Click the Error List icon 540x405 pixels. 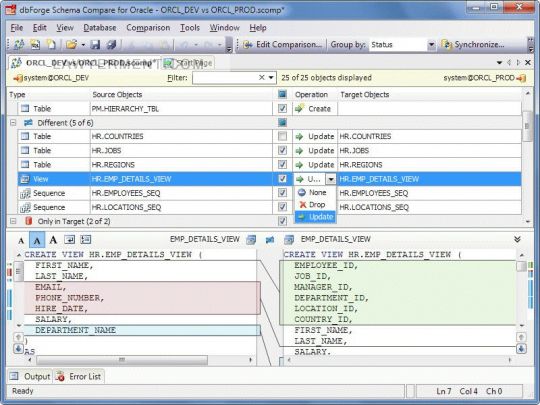[x=60, y=376]
